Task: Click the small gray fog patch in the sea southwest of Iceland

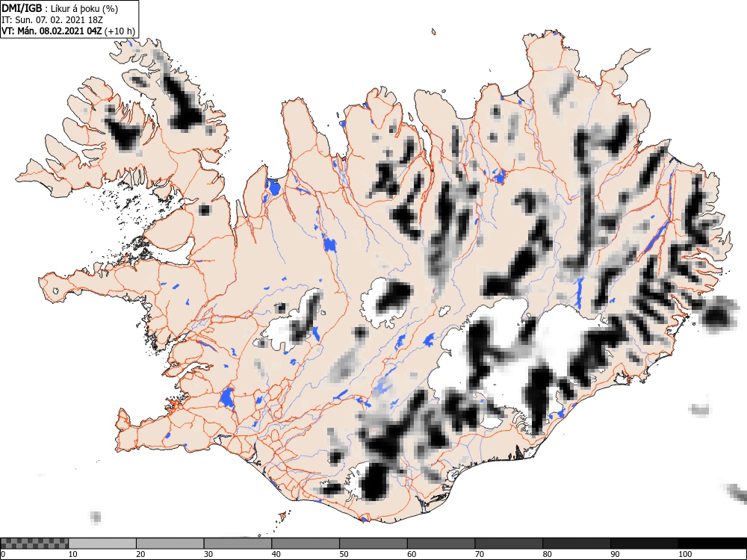Action: [96, 517]
